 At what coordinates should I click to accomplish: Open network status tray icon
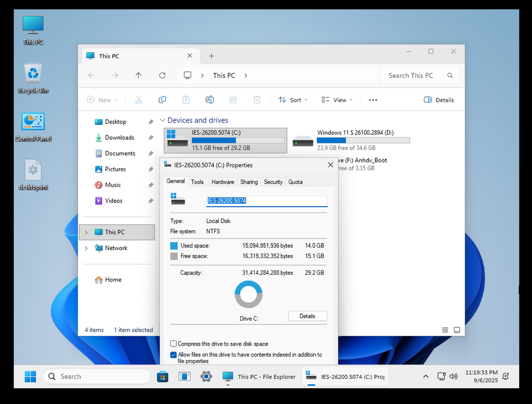coord(441,376)
